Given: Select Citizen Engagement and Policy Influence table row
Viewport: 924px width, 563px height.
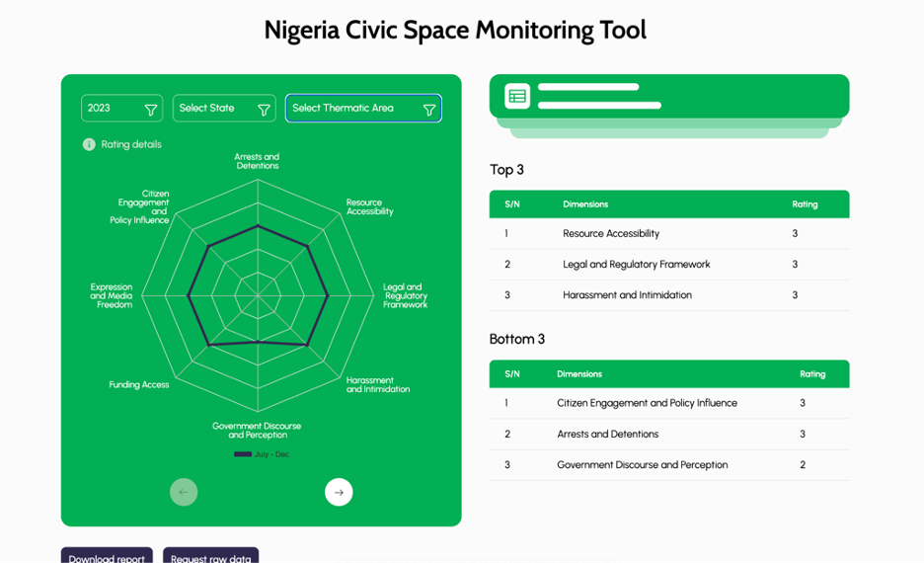Looking at the screenshot, I should [669, 403].
